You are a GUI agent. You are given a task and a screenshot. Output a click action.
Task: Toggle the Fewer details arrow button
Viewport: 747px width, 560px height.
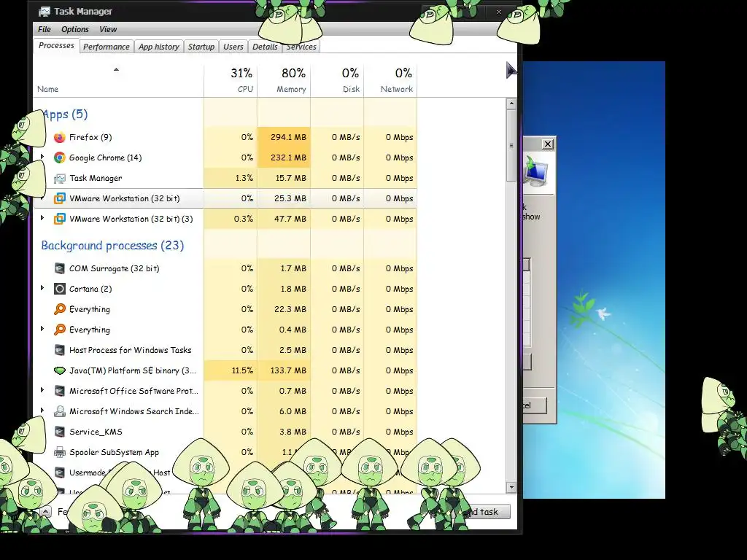click(45, 512)
